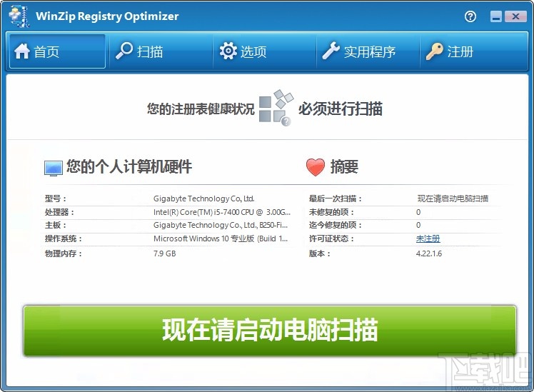Click the WinZip Registry Optimizer title text

tap(107, 16)
